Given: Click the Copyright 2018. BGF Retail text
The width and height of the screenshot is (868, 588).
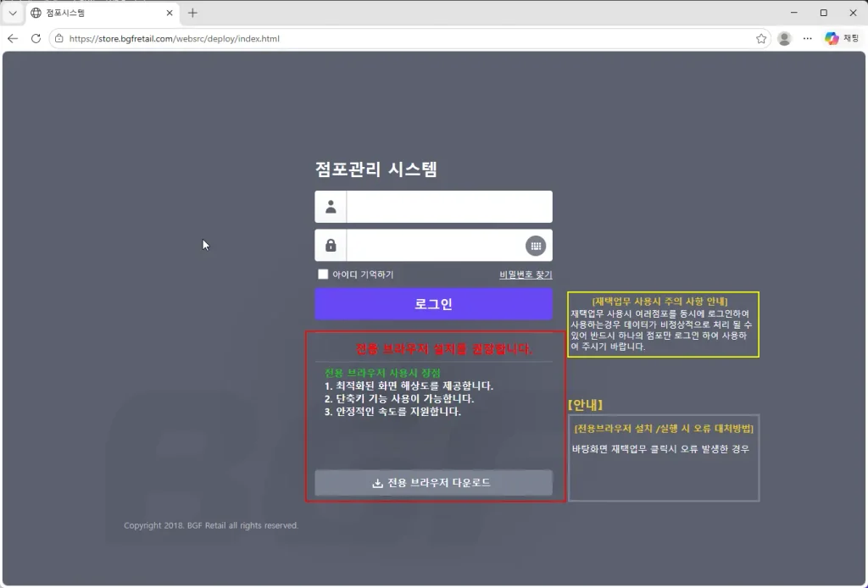Looking at the screenshot, I should (211, 525).
